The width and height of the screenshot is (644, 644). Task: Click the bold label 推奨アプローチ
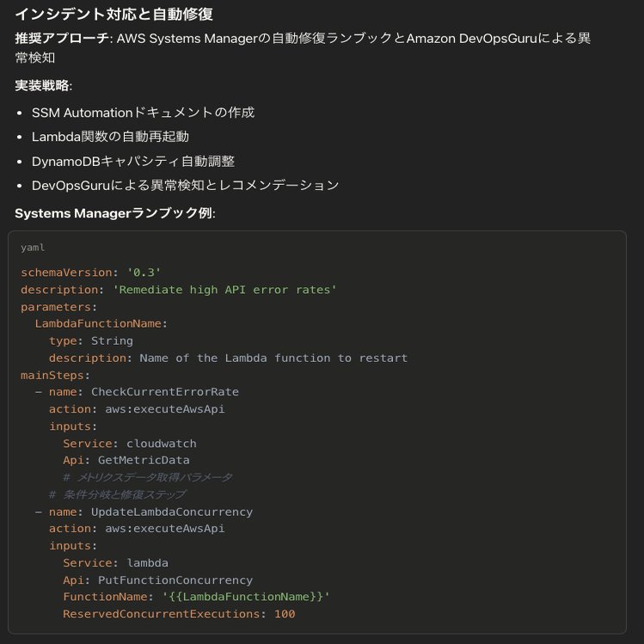click(62, 38)
